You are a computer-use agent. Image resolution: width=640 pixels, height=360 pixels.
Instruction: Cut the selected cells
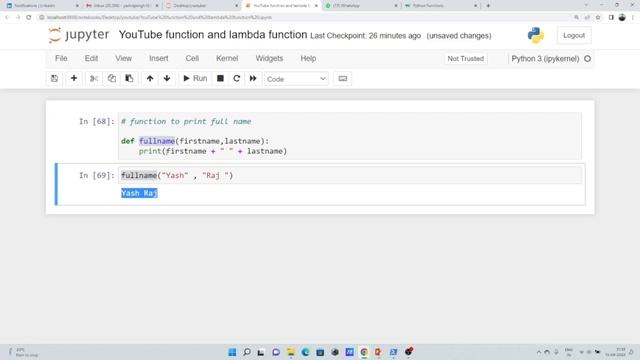tap(94, 78)
